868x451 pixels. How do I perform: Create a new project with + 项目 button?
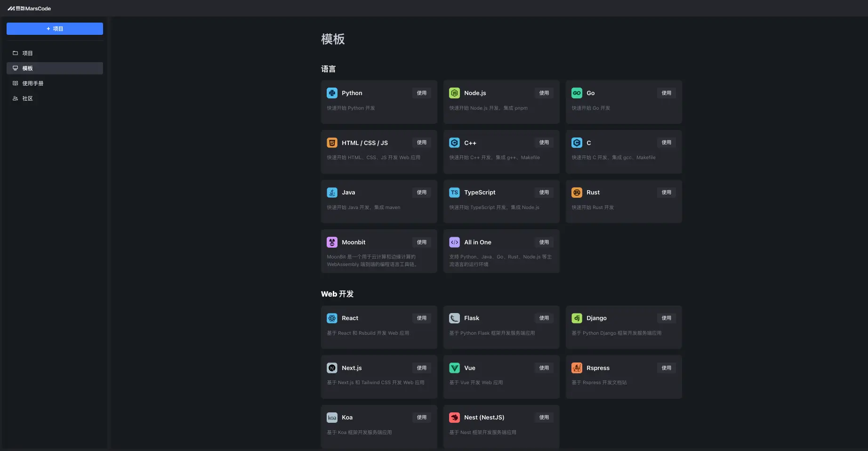55,29
